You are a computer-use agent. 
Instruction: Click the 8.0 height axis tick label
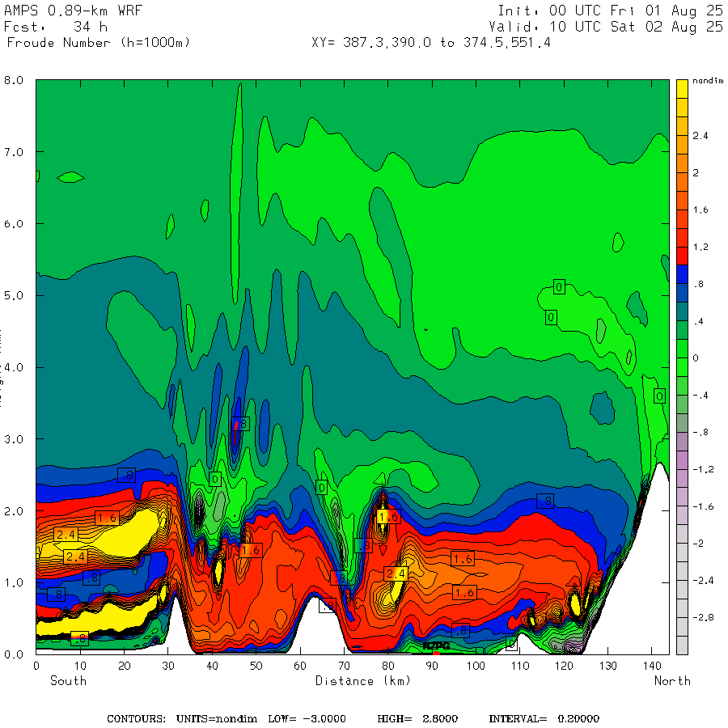click(x=14, y=80)
